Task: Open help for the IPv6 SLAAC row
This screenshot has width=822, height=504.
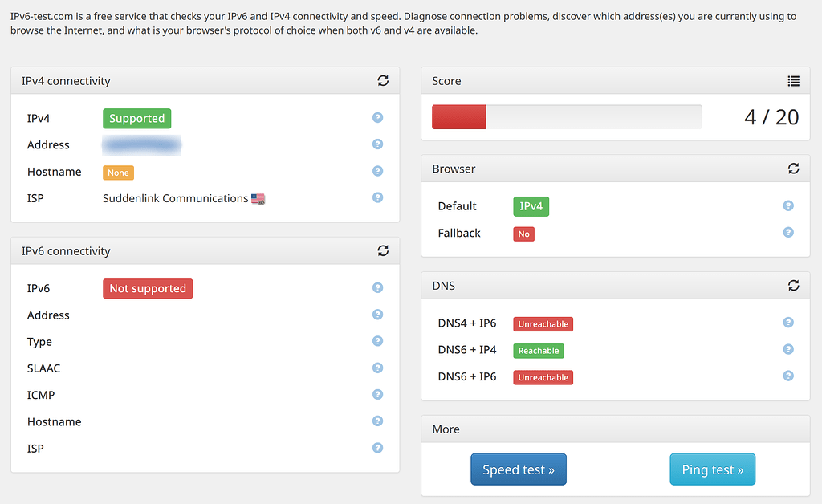Action: click(377, 368)
